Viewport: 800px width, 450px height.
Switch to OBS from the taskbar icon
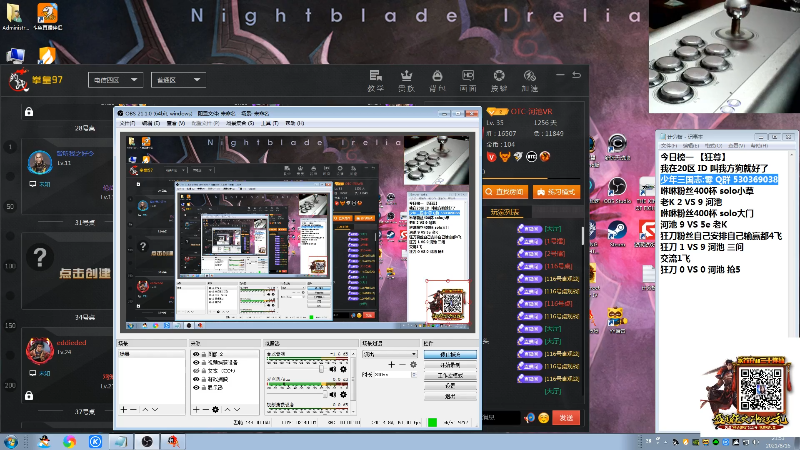pos(147,441)
